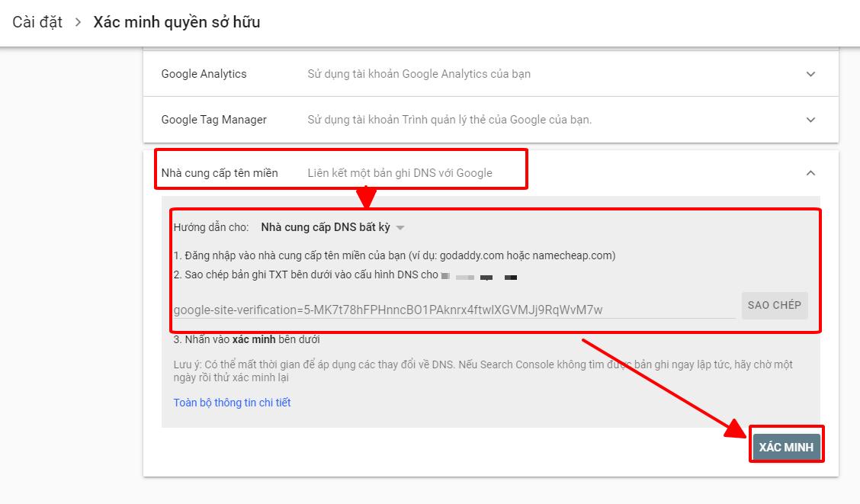Click the SAO CHÉP copy button
Screen dimensions: 860x504
(775, 306)
